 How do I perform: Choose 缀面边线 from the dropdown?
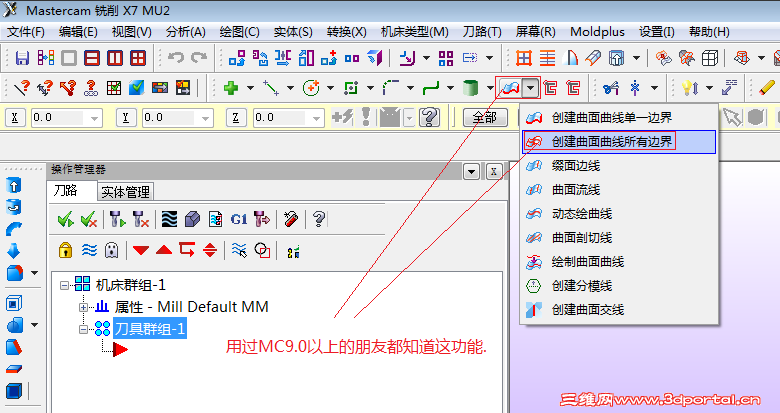click(x=619, y=166)
